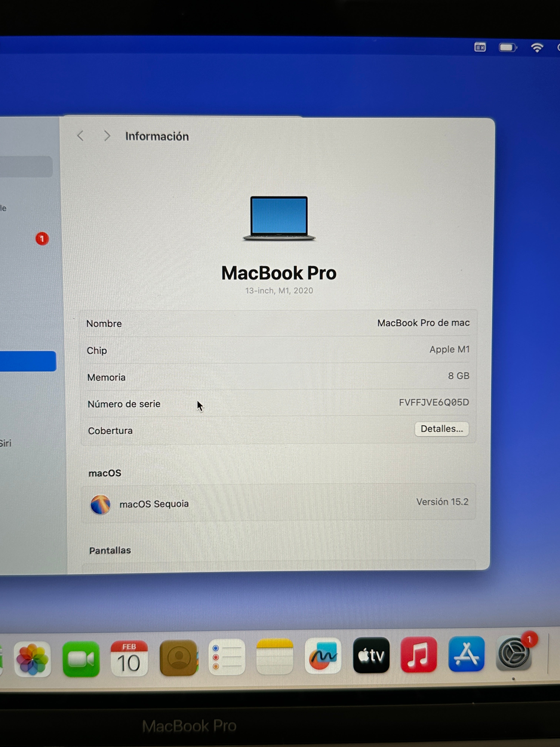Go back with the left chevron
The width and height of the screenshot is (560, 747).
[80, 136]
